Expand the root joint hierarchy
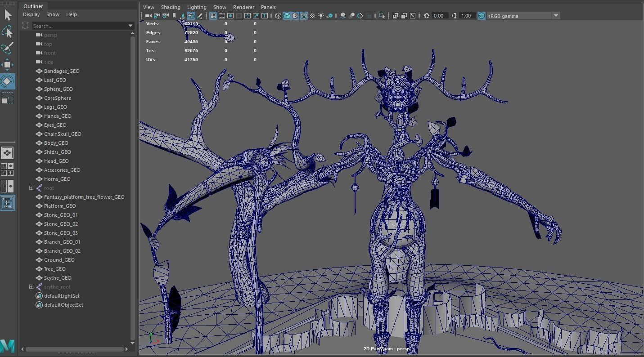 pos(31,188)
